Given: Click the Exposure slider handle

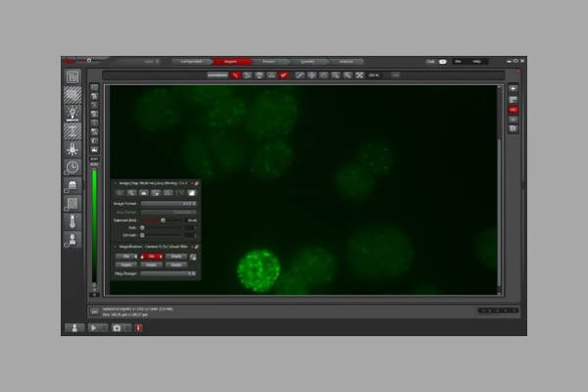Looking at the screenshot, I should tap(163, 221).
